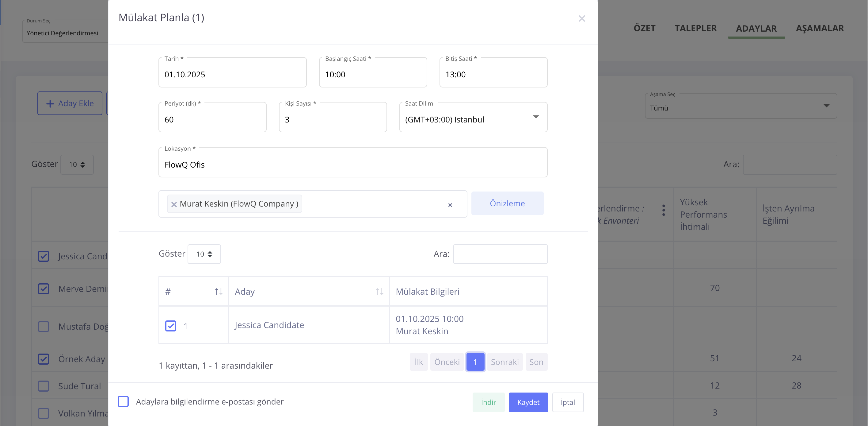Go to pagination page 1
The image size is (868, 426).
point(475,362)
